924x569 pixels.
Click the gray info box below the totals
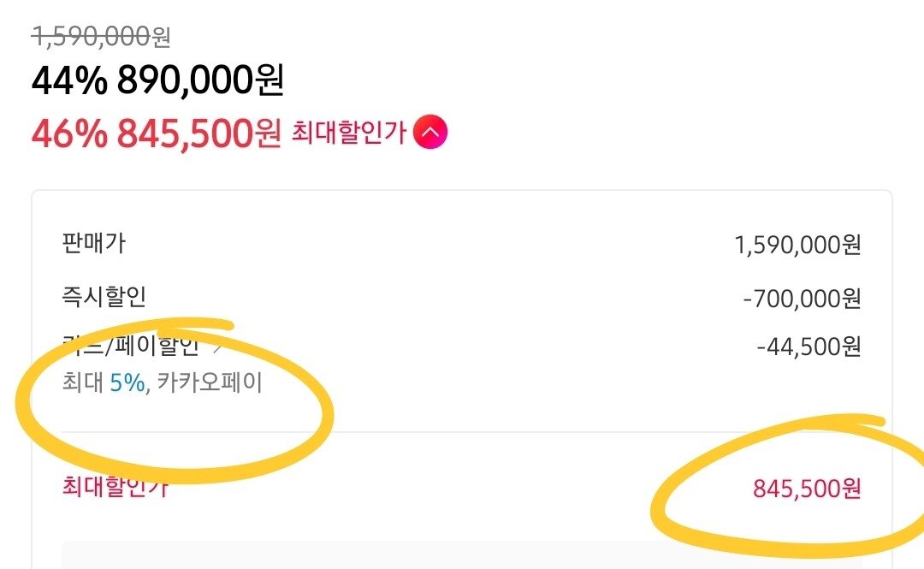[x=461, y=555]
